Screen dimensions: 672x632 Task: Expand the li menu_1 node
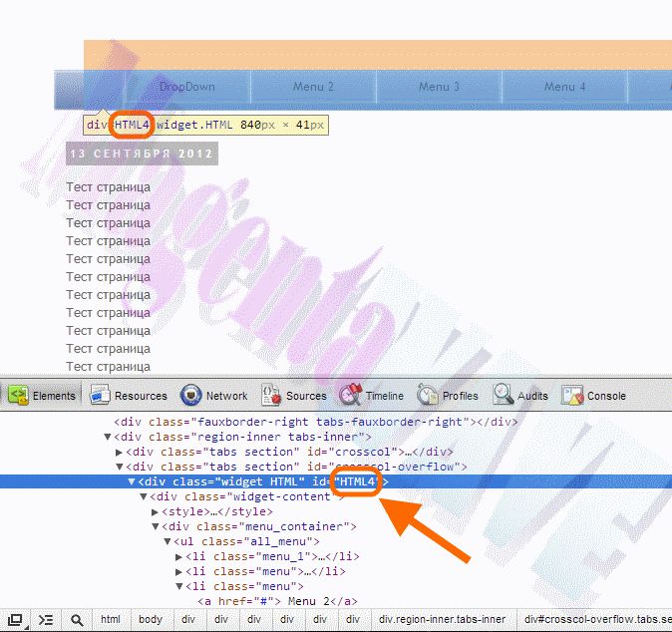179,556
